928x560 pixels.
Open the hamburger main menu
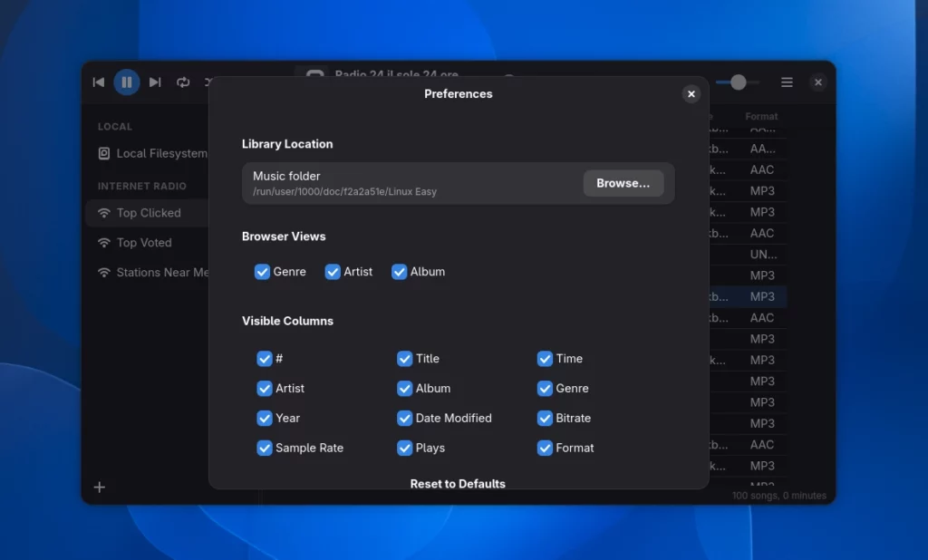pyautogui.click(x=787, y=82)
